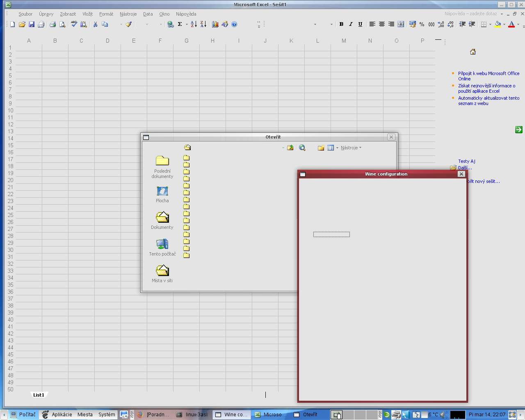Open Excel Help question mark icon
Screen dimensions: 525x420
(234, 24)
